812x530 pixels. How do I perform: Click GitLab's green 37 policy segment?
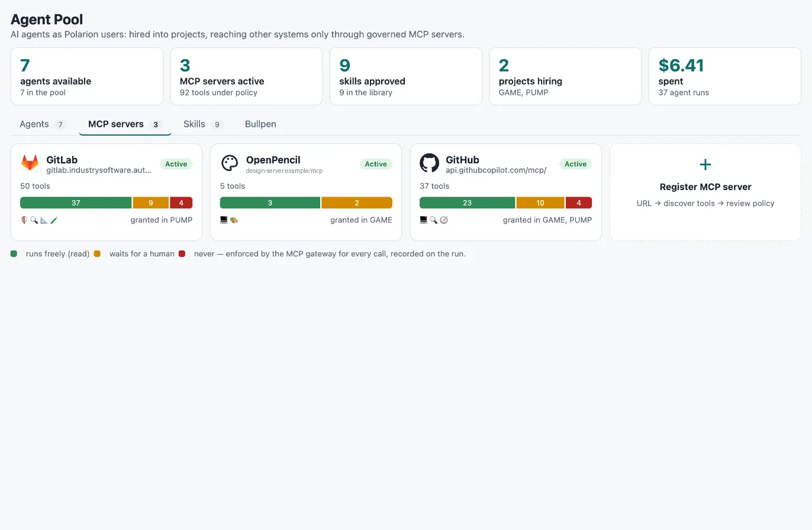point(76,203)
